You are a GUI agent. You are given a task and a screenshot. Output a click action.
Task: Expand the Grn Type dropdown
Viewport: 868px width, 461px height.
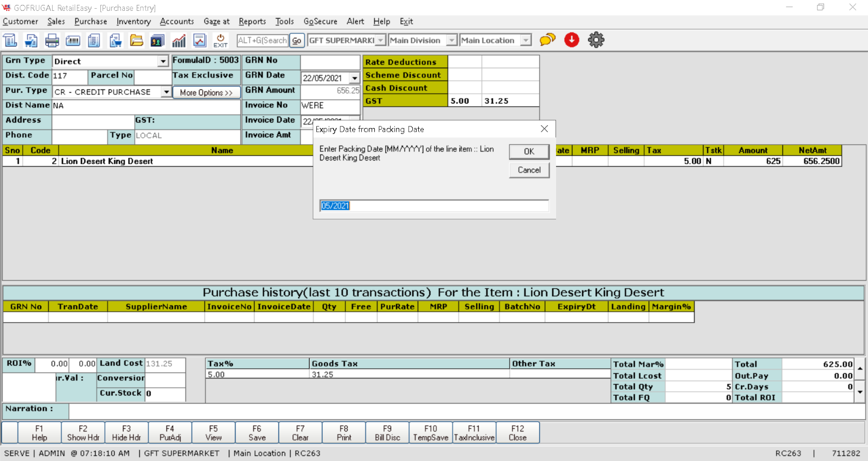click(x=163, y=61)
